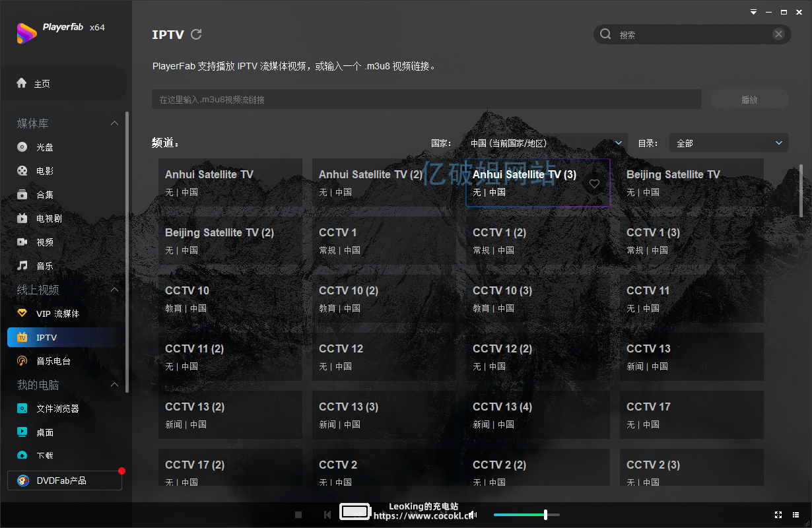This screenshot has width=812, height=528.
Task: Open Anhui Satellite TV (2) channel
Action: pos(384,182)
